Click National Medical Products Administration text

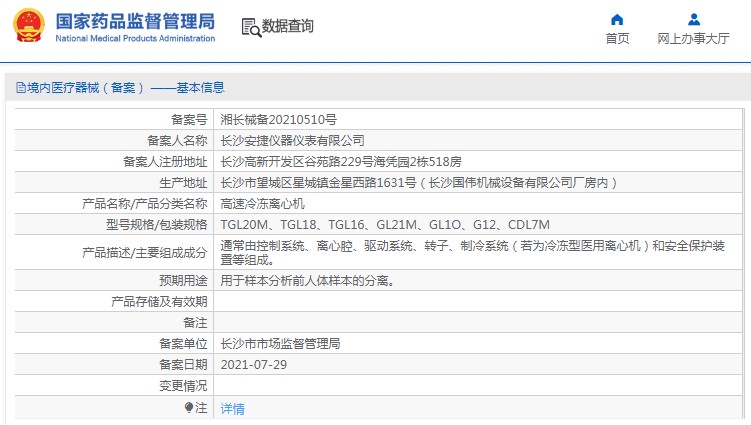coord(135,38)
